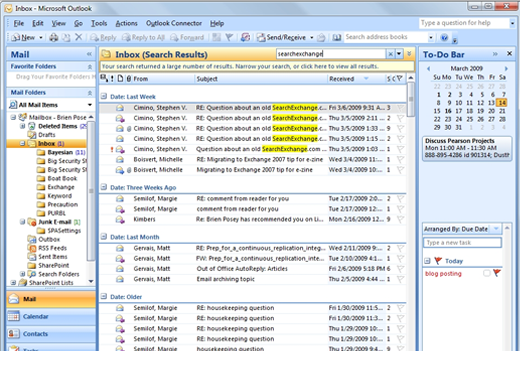This screenshot has width=524, height=372.
Task: Close the To-Do Bar
Action: [x=509, y=53]
